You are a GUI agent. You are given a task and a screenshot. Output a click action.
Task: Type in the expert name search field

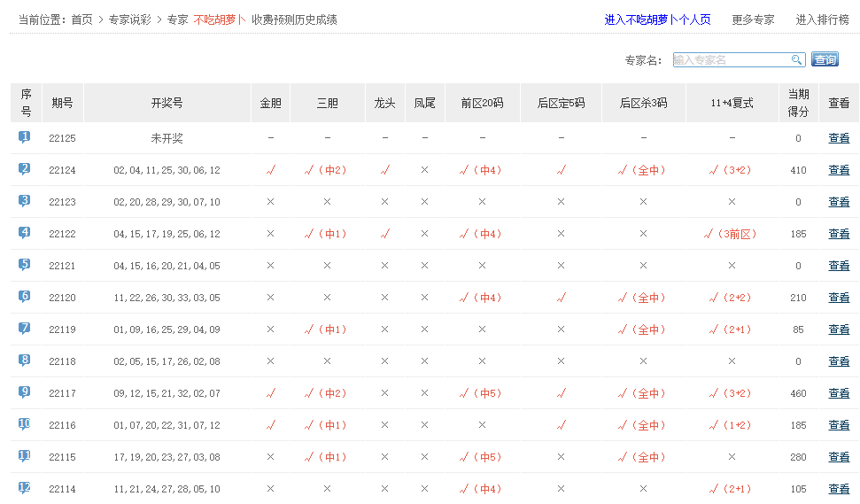[x=732, y=60]
